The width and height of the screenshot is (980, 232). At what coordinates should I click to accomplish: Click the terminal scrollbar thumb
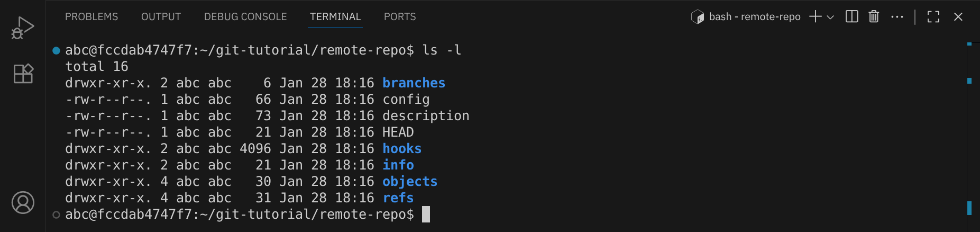point(969,208)
